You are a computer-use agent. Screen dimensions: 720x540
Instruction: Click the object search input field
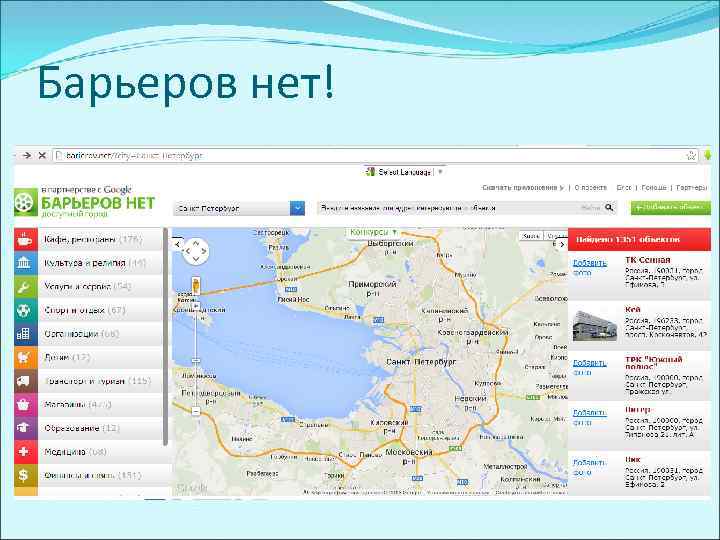click(x=466, y=208)
